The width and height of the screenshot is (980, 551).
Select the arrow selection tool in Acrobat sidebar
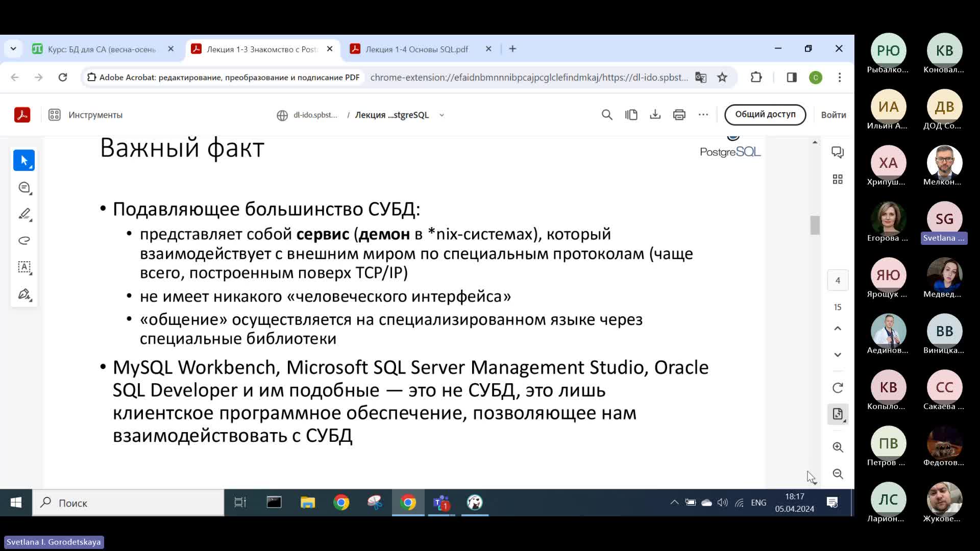coord(24,160)
